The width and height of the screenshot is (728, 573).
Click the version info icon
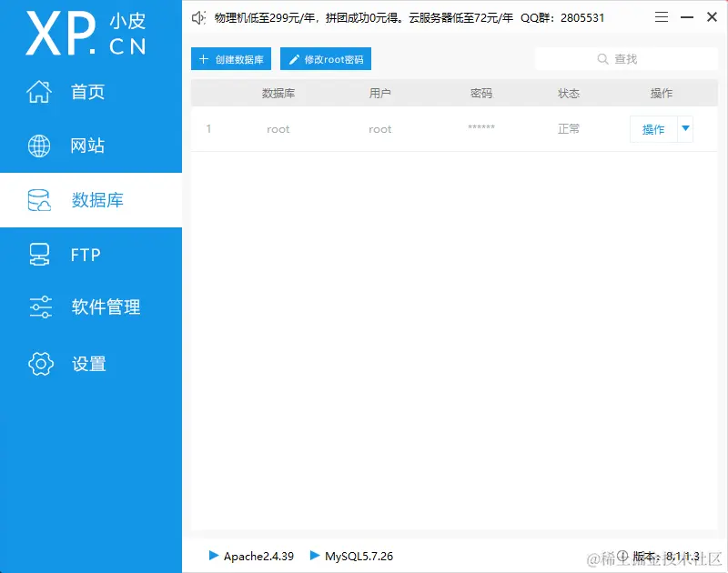pyautogui.click(x=623, y=555)
